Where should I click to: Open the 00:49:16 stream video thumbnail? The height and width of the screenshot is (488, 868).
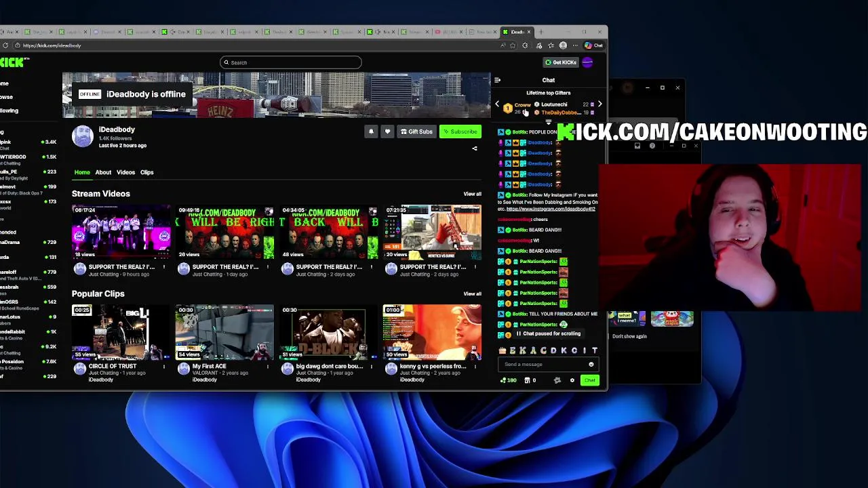pos(225,232)
